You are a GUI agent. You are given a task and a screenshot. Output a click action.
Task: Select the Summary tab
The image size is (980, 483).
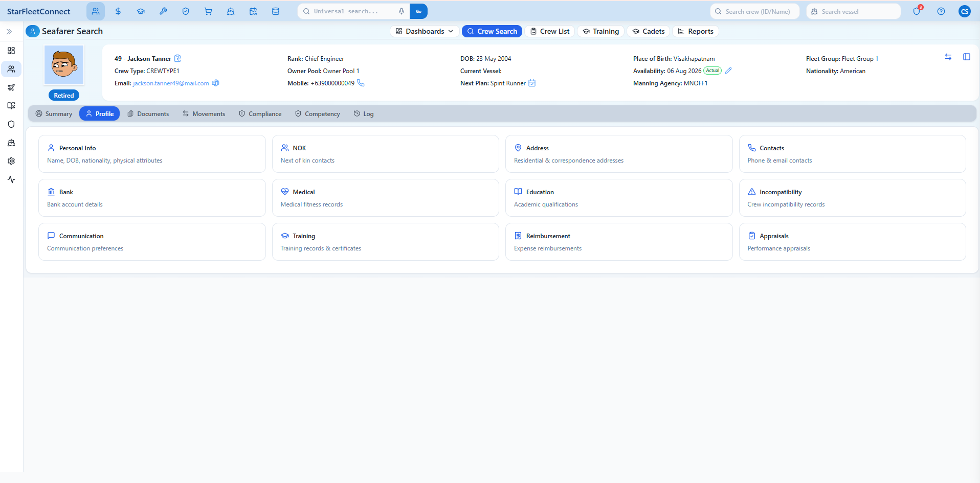54,113
